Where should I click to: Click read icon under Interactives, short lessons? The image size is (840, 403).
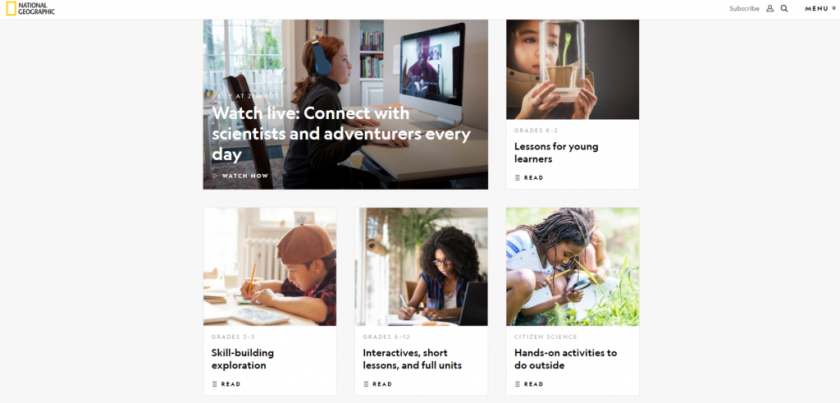coord(366,384)
